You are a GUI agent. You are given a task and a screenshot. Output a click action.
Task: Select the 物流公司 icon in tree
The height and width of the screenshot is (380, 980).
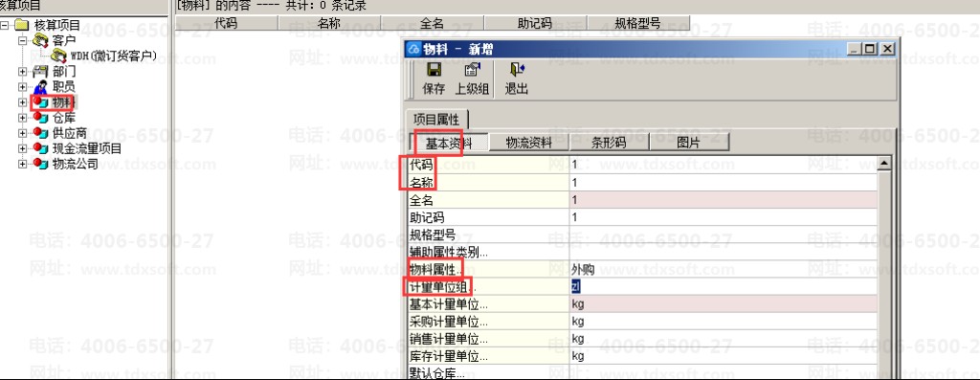(41, 164)
